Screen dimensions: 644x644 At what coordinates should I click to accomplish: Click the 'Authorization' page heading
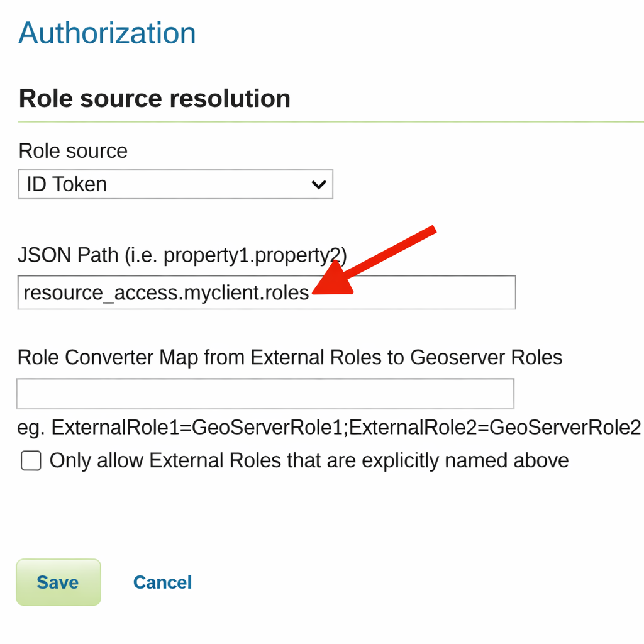107,33
